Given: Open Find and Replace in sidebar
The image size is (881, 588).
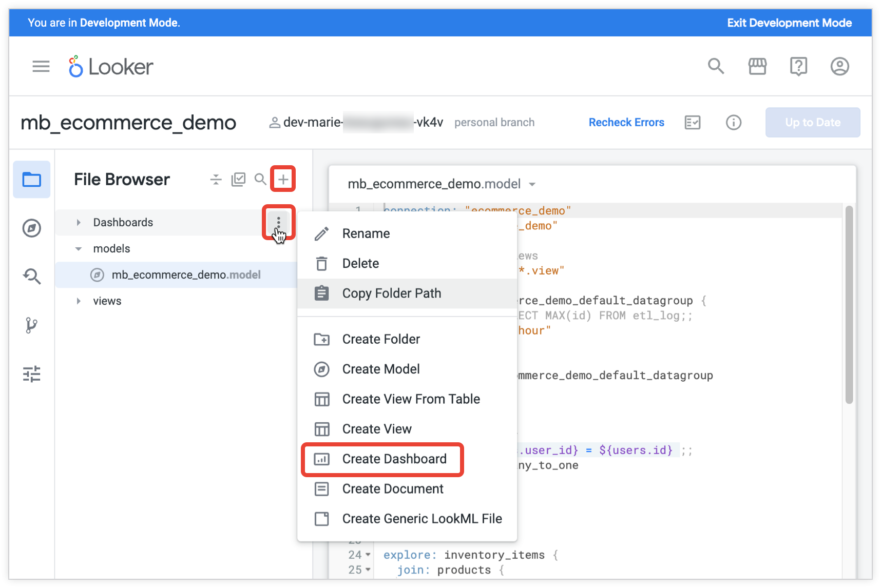Looking at the screenshot, I should pyautogui.click(x=32, y=277).
